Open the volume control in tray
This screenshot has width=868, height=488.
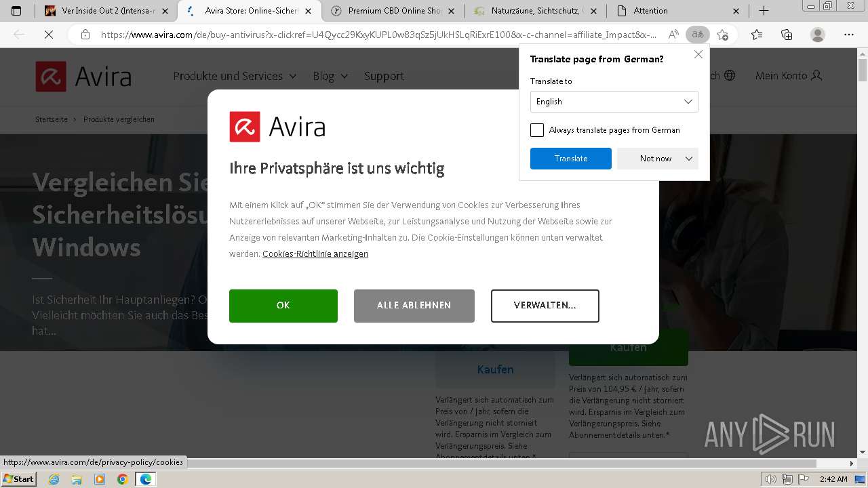(770, 479)
